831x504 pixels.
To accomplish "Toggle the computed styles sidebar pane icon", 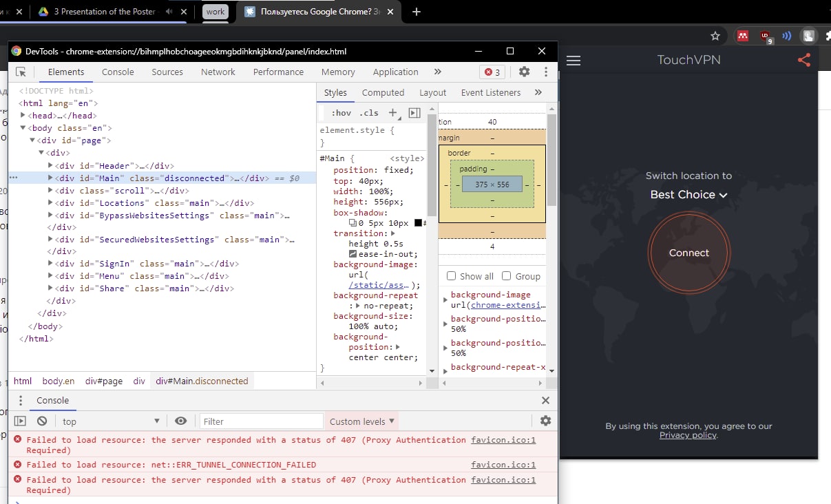I will point(414,113).
